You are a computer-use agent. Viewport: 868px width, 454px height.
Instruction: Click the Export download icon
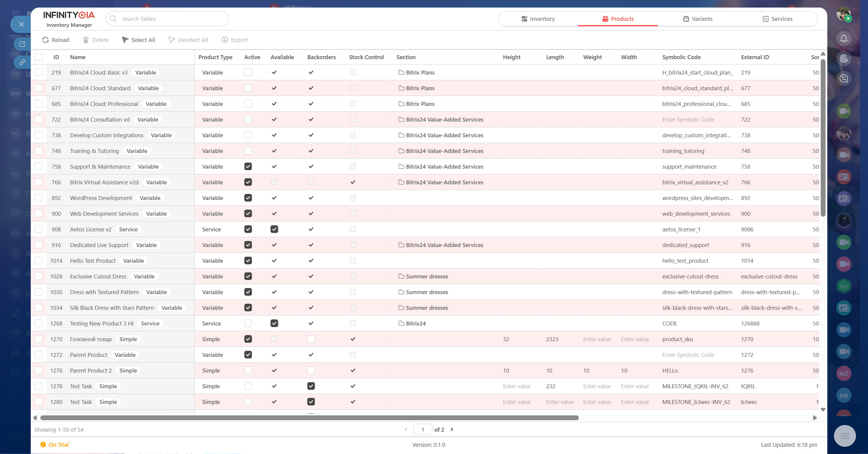224,40
